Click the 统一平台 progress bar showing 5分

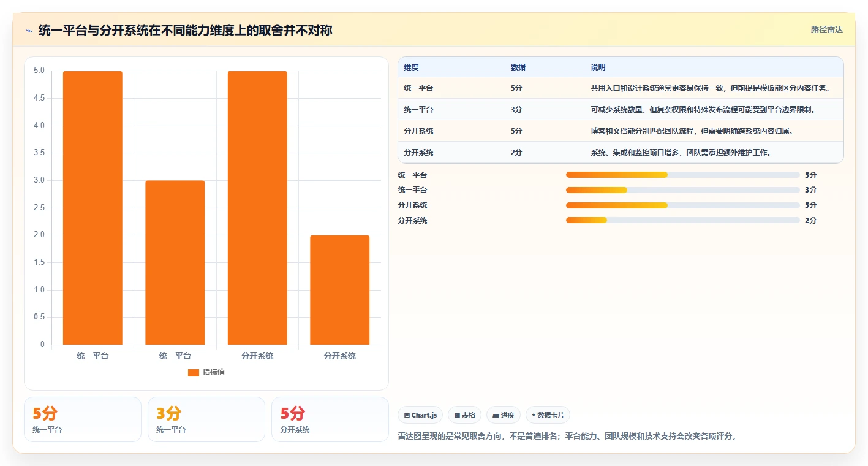pyautogui.click(x=683, y=175)
